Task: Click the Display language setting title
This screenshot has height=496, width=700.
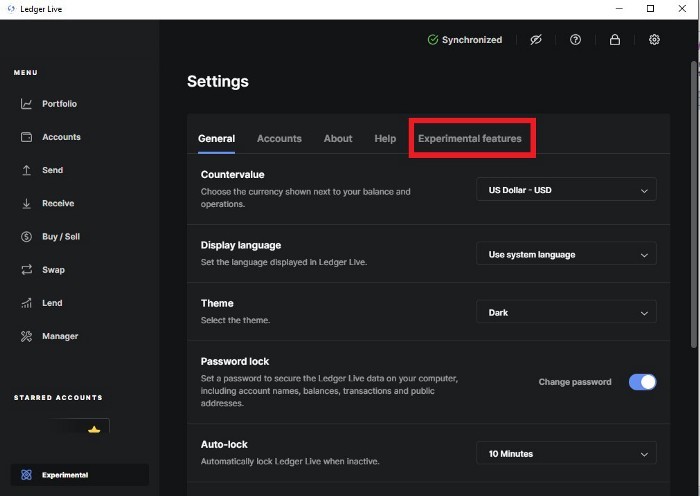Action: click(x=241, y=245)
